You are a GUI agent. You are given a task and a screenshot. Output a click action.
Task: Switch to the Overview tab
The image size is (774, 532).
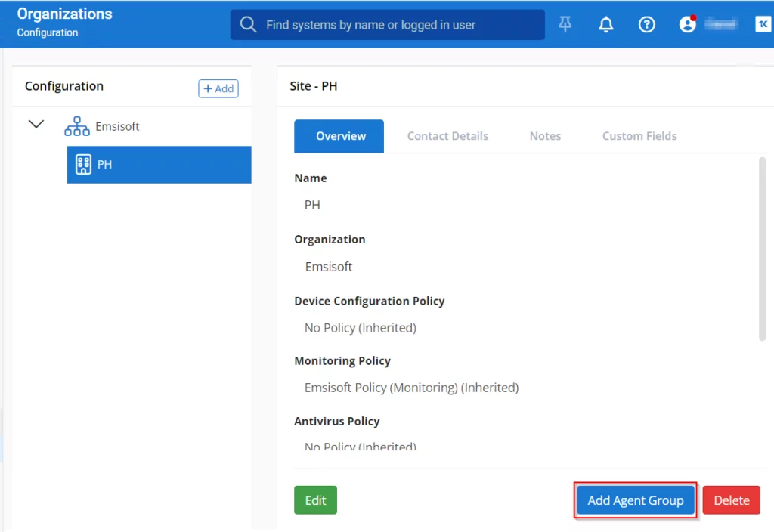340,136
